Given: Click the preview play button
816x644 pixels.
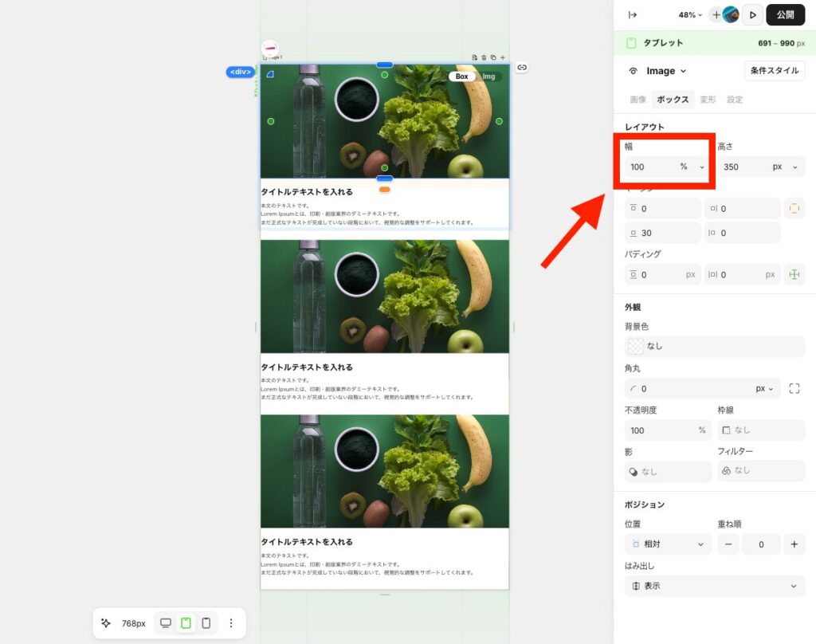Looking at the screenshot, I should tap(752, 15).
